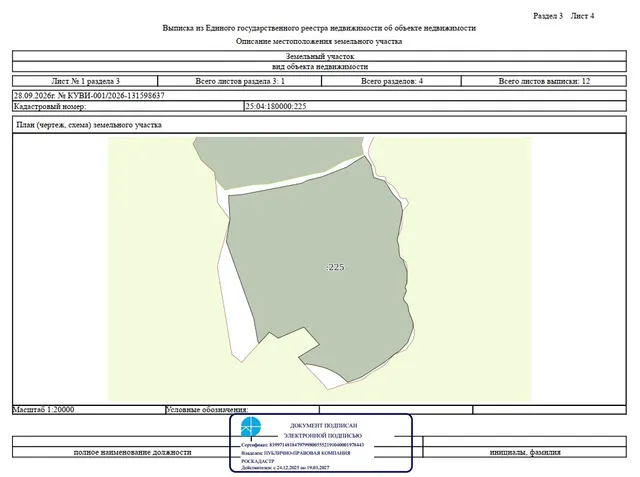Click the 'План (чертеж, схема) земельного участка' heading
This screenshot has height=477, width=640.
[89, 125]
